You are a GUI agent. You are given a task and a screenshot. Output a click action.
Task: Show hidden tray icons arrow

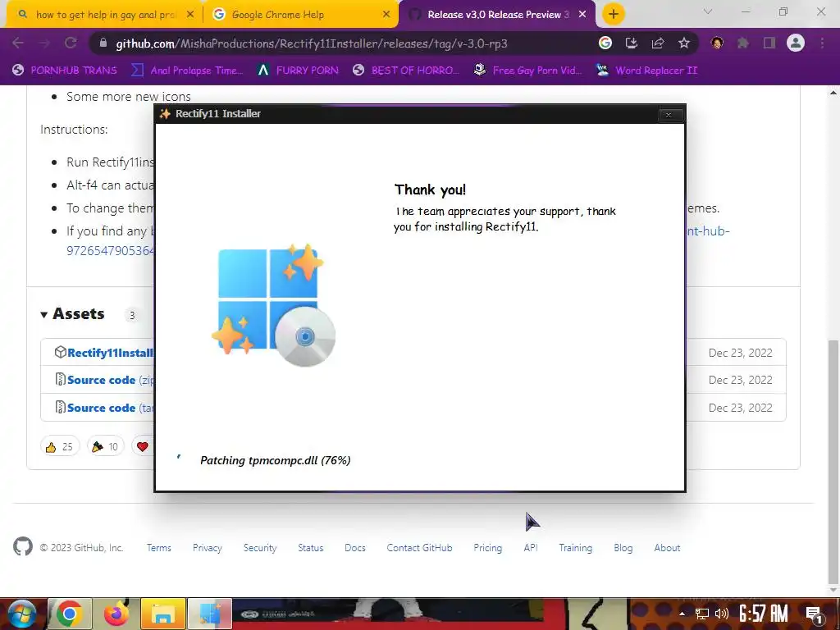[x=682, y=614]
